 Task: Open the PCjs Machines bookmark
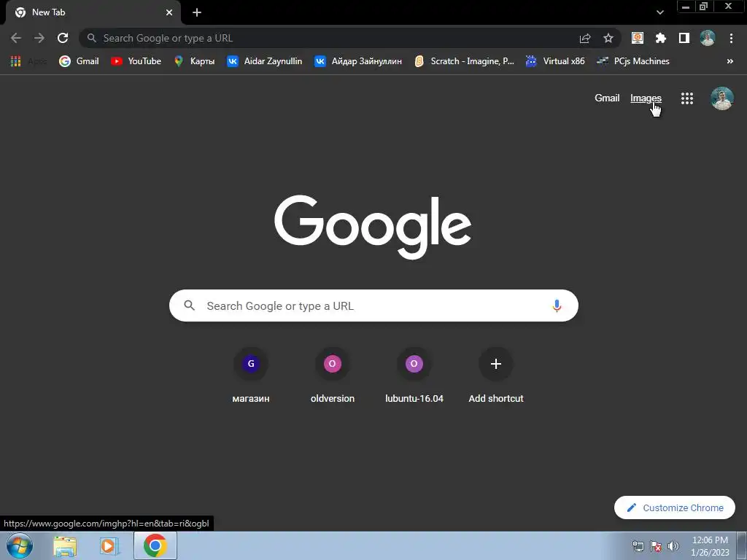point(633,61)
